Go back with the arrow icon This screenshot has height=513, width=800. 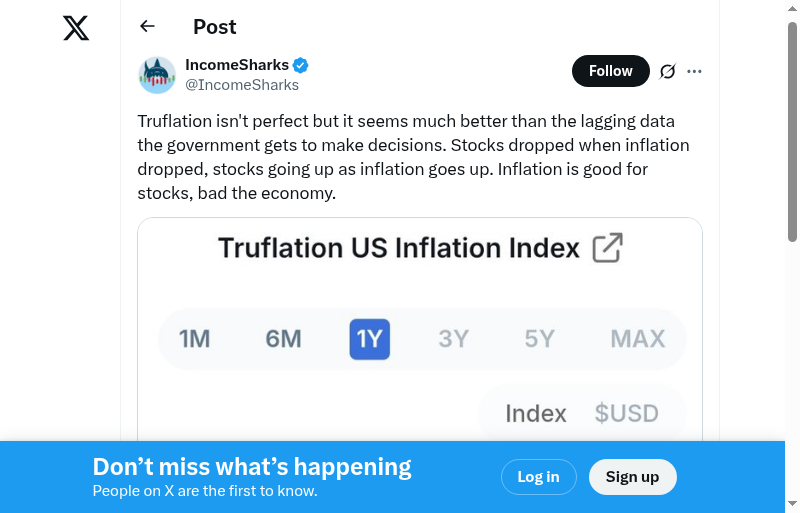click(x=148, y=27)
